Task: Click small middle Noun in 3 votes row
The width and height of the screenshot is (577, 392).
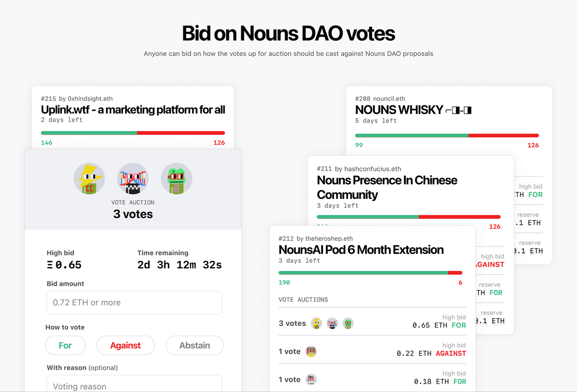Action: coord(332,323)
